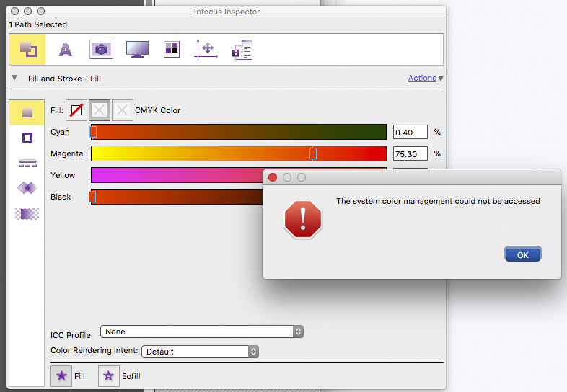The image size is (567, 392).
Task: Confirm the error dialog with OK
Action: coord(523,254)
